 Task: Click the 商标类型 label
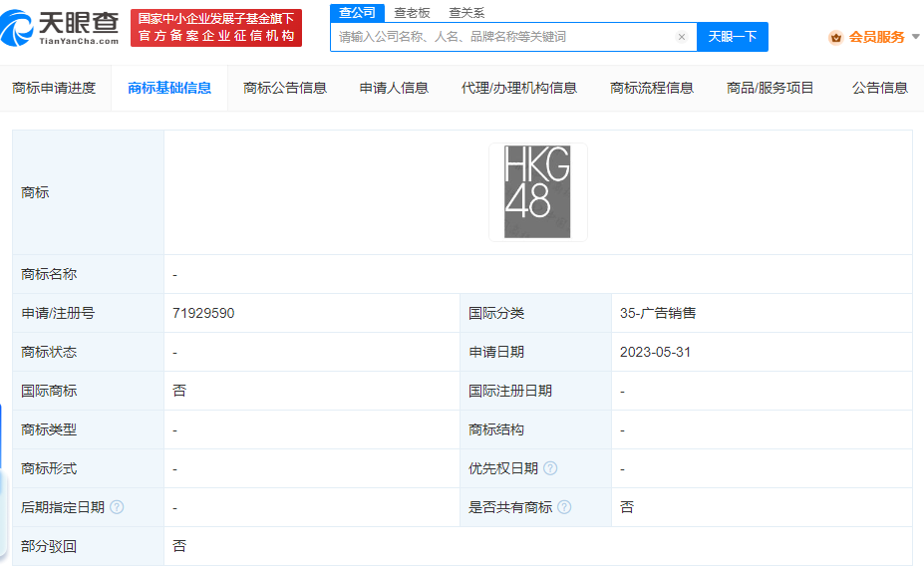click(49, 429)
